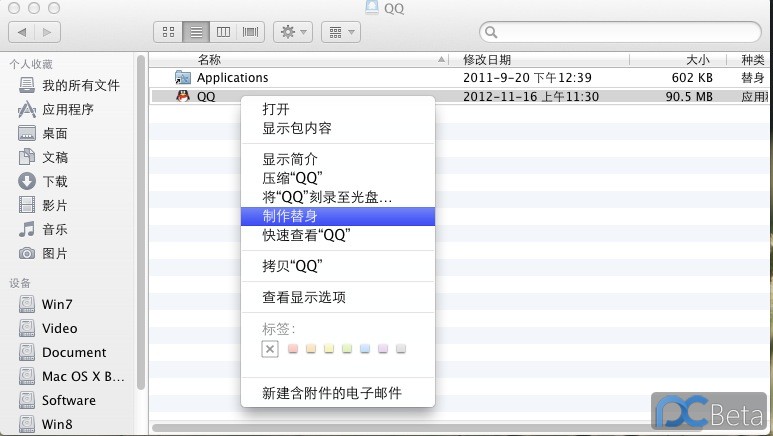
Task: Switch Finder to list view
Action: point(196,33)
